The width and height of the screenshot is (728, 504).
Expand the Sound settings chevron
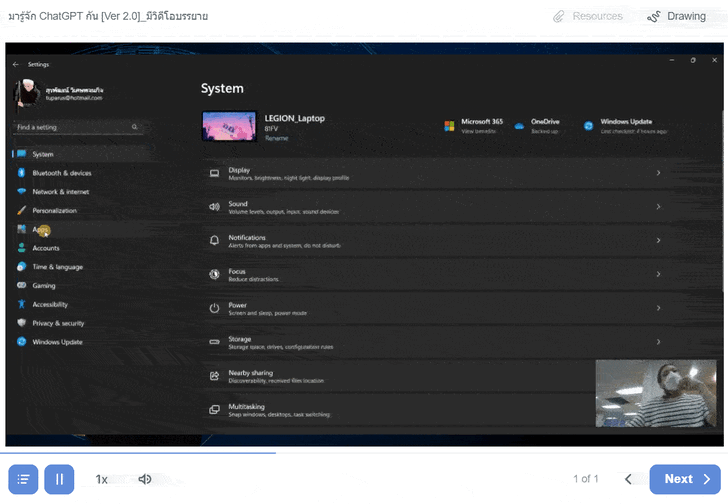click(658, 207)
